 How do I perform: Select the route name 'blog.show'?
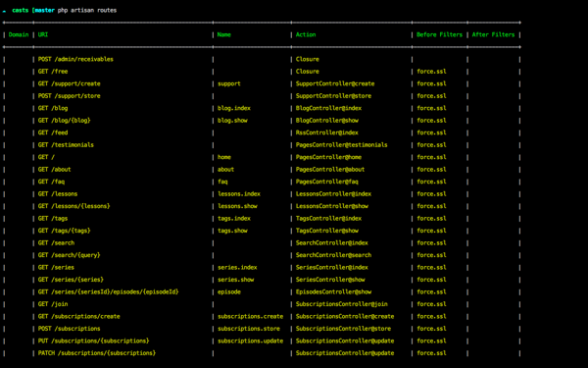pos(232,120)
